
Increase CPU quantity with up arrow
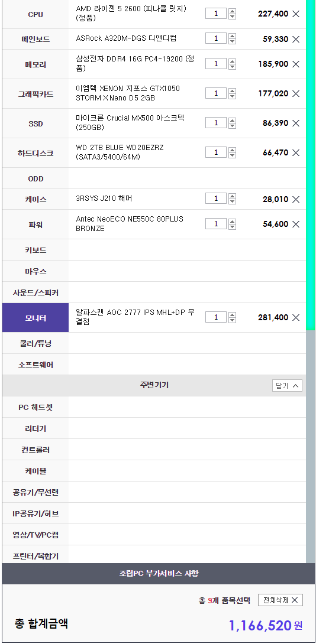(233, 11)
